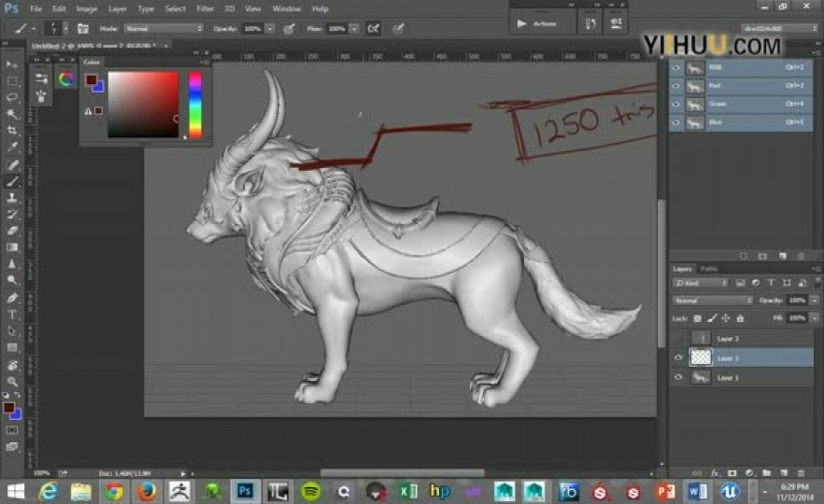Screen dimensions: 824x504
Task: Toggle the brush panel button in options bar
Action: tap(82, 28)
